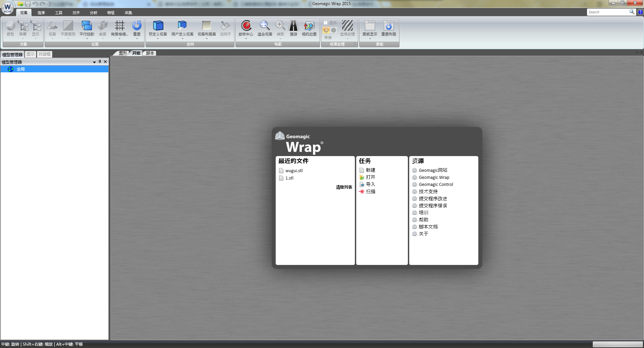This screenshot has width=644, height=348.
Task: Click the 扫描 (scan) task icon
Action: (362, 192)
